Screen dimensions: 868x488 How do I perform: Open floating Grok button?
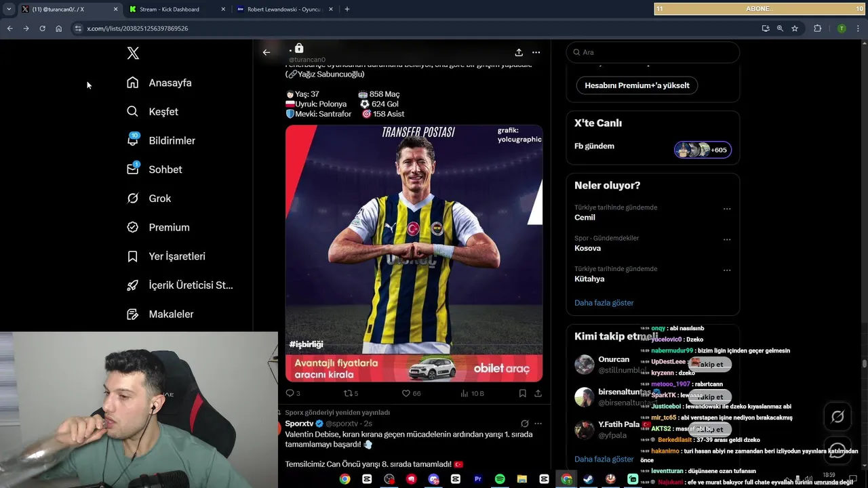coord(837,417)
